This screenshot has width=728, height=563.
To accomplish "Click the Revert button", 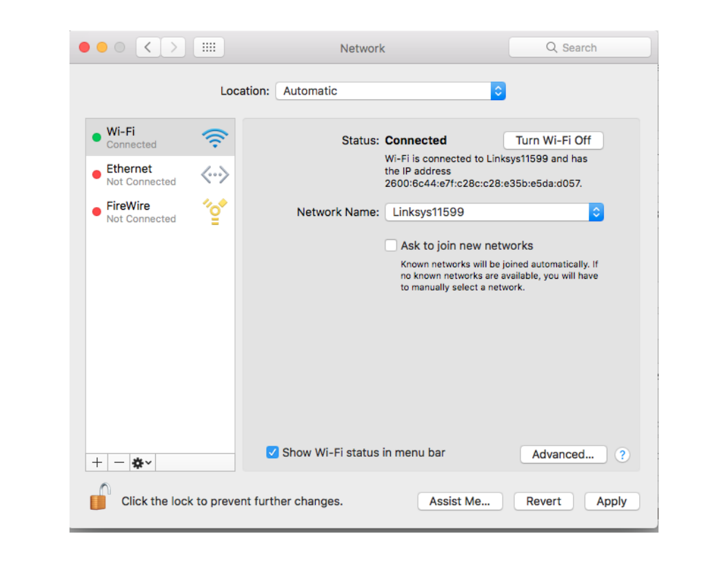I will pyautogui.click(x=543, y=502).
